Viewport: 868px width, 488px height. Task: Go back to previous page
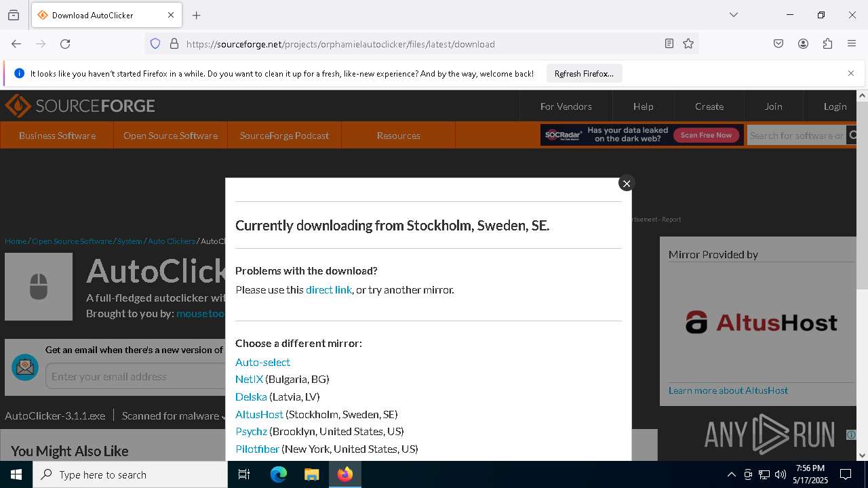[x=16, y=44]
